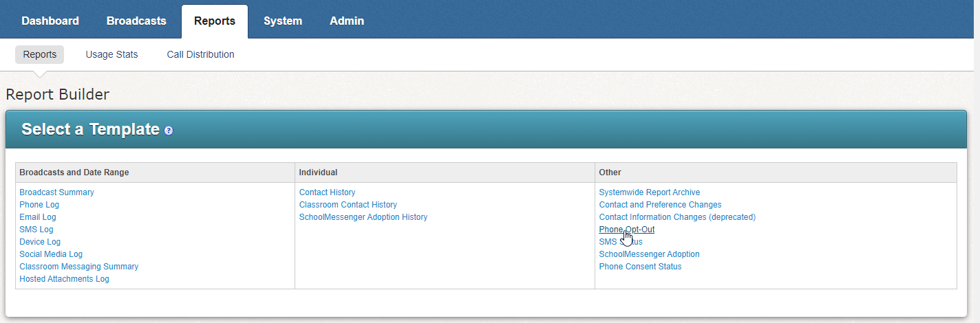Open the Broadcast Summary report template
Screen dimensions: 980x323
[56, 192]
